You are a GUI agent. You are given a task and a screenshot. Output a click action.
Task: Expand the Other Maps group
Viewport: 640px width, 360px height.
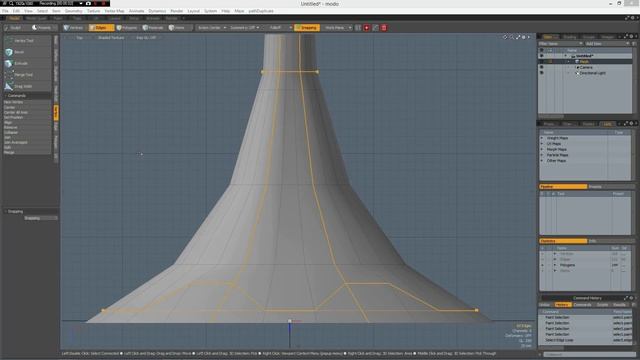point(542,161)
